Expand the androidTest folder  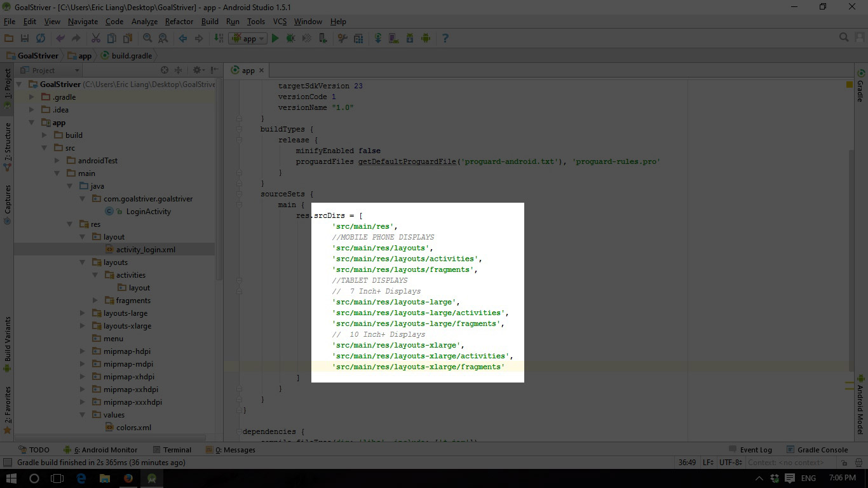57,161
